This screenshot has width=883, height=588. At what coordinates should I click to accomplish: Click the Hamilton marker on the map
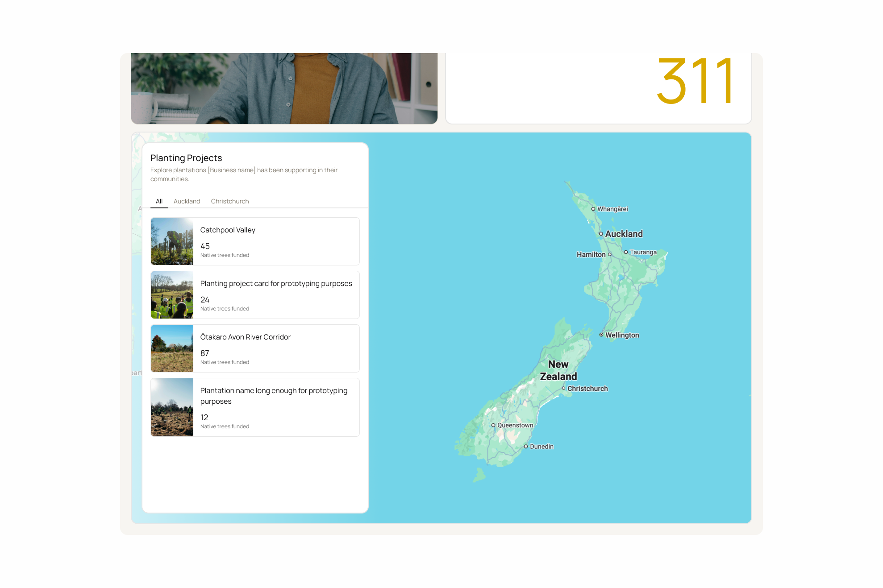(x=610, y=254)
